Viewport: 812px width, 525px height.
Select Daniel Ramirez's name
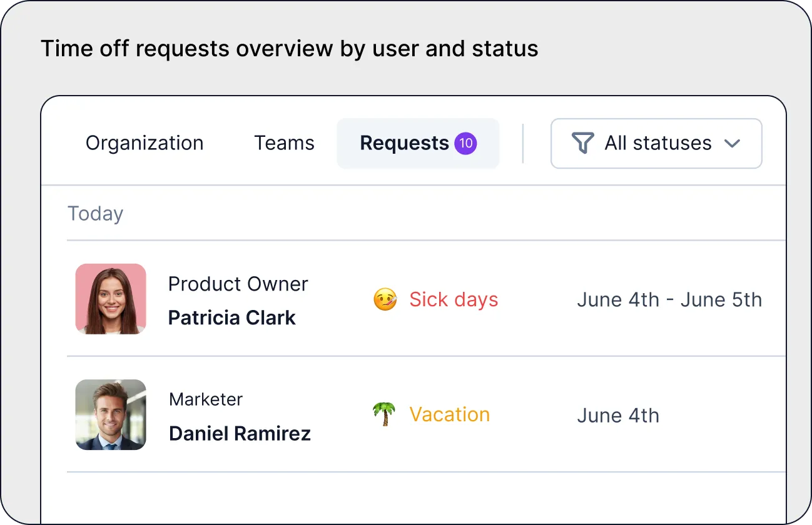[x=240, y=433]
